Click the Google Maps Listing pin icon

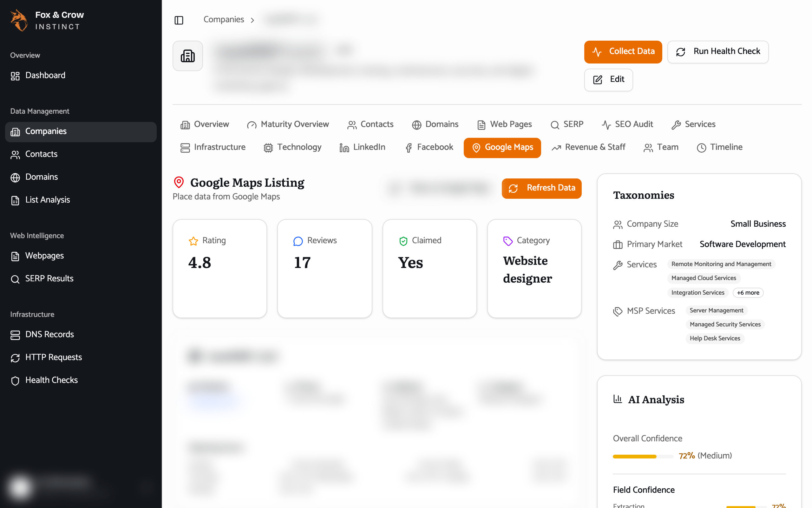[179, 183]
